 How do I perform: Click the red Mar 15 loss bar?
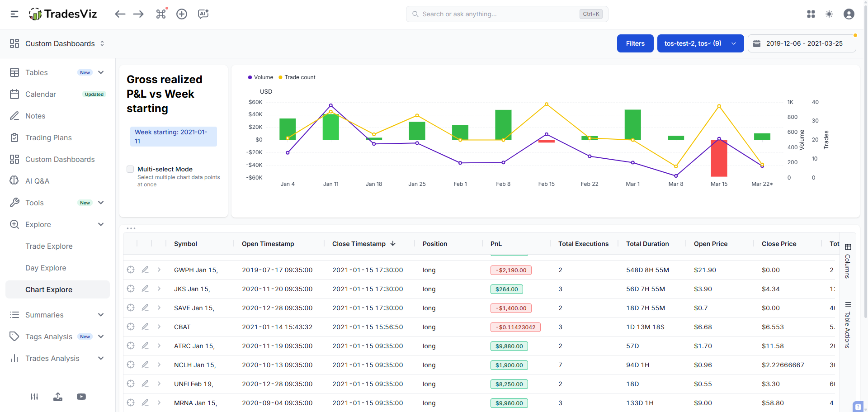pyautogui.click(x=719, y=158)
